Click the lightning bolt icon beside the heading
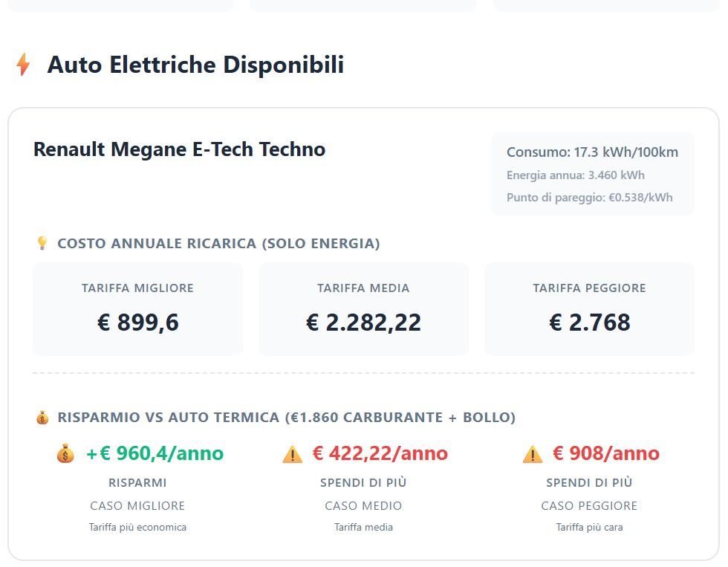The height and width of the screenshot is (567, 728). coord(23,65)
